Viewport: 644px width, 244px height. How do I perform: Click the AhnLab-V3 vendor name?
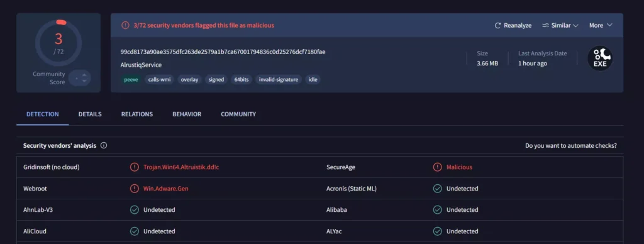(38, 210)
